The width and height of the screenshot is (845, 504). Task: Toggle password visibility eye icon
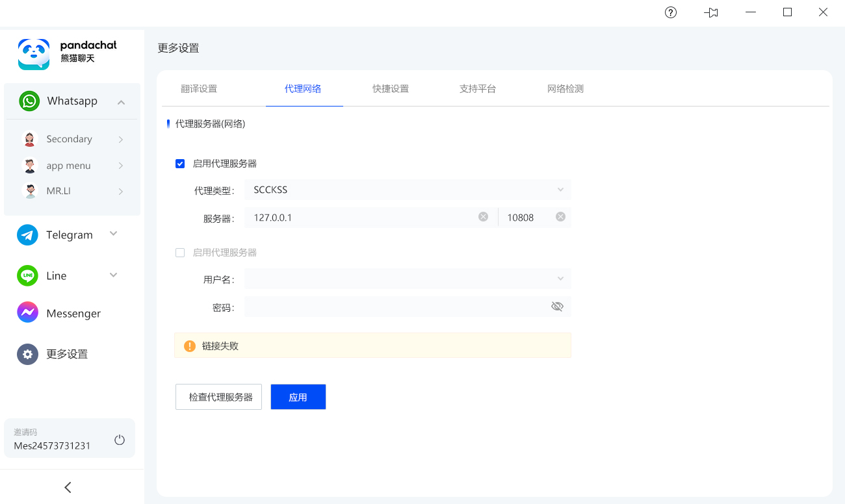click(557, 307)
